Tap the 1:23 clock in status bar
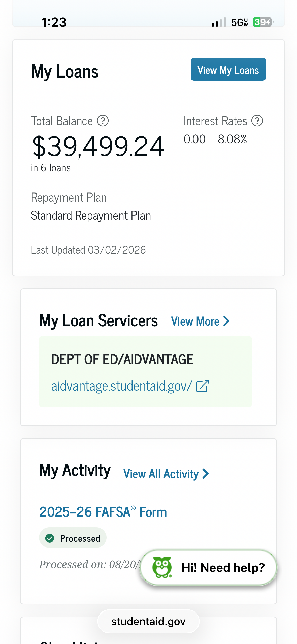 [54, 22]
